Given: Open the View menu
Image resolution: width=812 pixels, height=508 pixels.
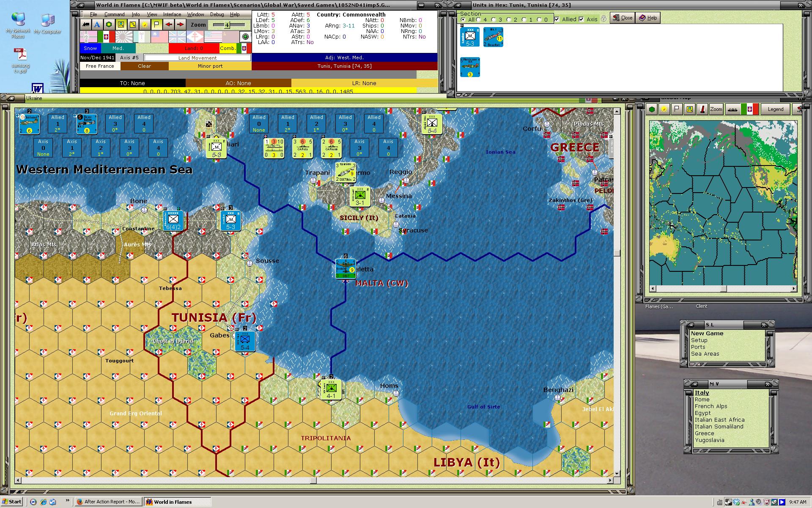Looking at the screenshot, I should [152, 14].
